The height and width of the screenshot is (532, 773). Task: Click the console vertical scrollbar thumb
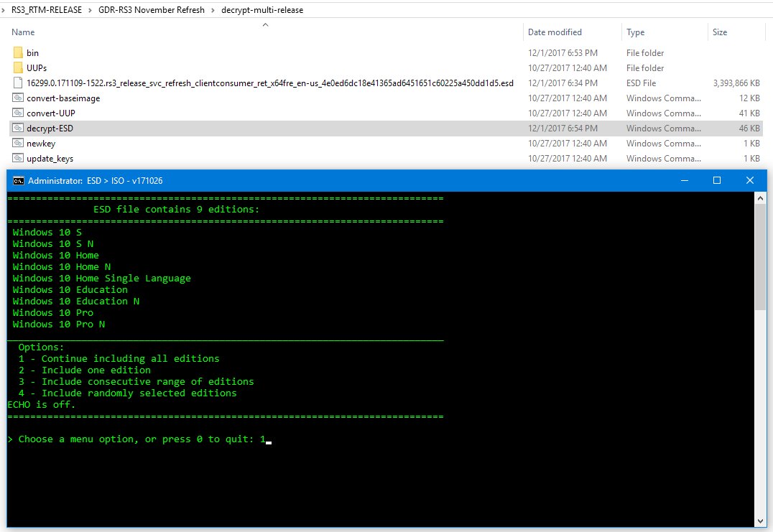pos(760,257)
